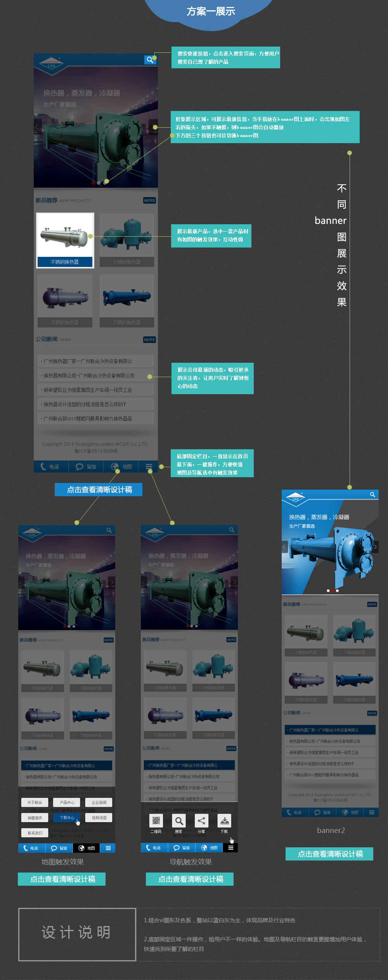Choose 关于联合 in the map popup menu

coord(35,802)
